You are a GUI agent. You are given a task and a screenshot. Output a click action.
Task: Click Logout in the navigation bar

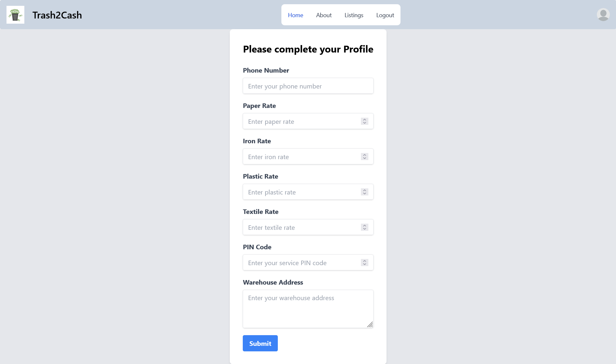click(385, 15)
